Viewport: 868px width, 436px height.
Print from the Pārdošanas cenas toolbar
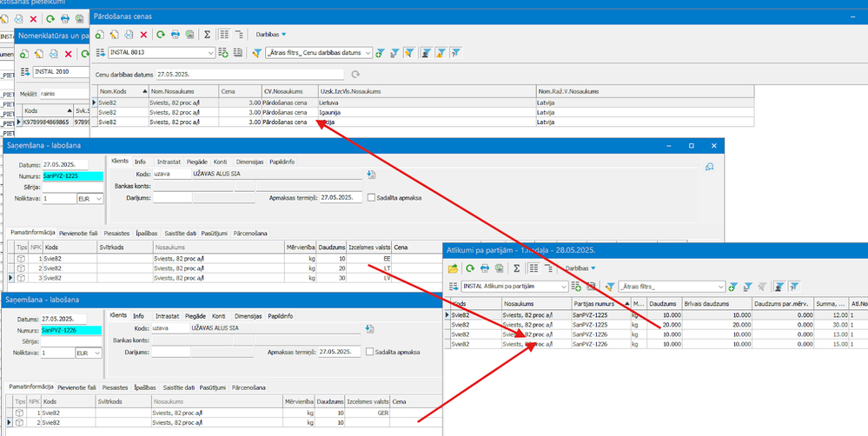tap(176, 34)
